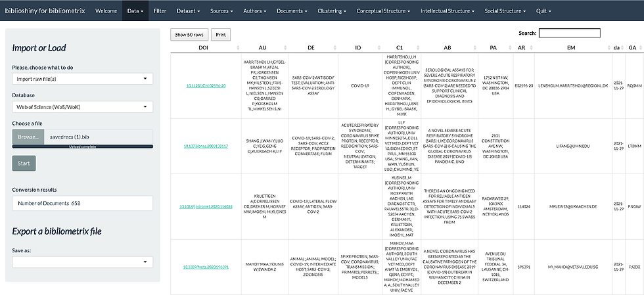Image resolution: width=644 pixels, height=295 pixels.
Task: Click keywords cell 'COVID-19; LATERAL FLOW ASSAY'
Action: [314, 206]
